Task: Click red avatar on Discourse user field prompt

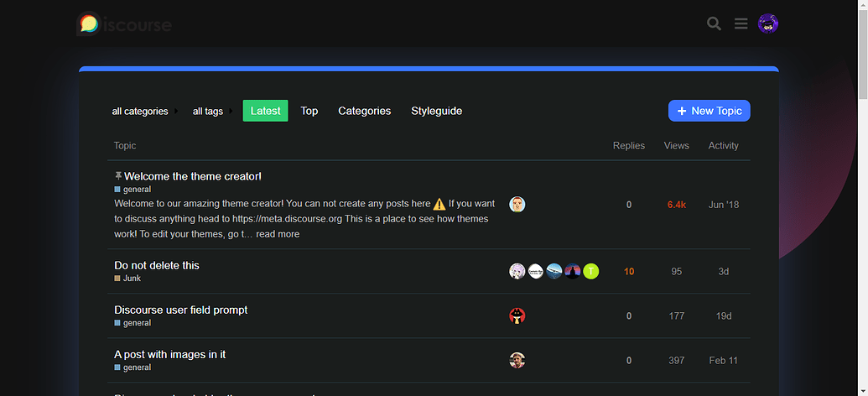Action: tap(517, 316)
